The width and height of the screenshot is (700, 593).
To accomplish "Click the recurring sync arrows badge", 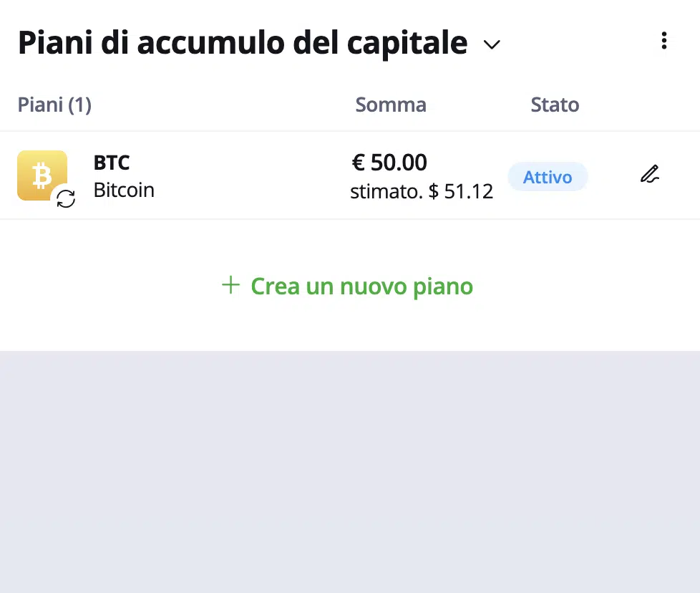I will pos(66,198).
